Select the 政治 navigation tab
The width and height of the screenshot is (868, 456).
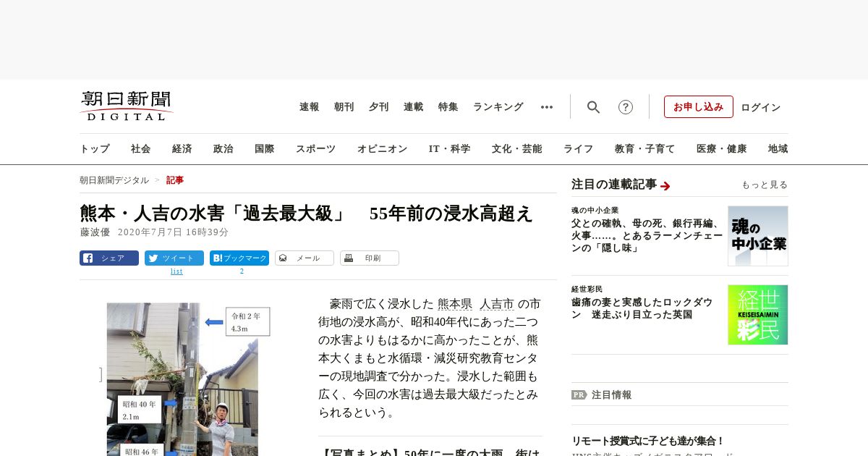[224, 149]
